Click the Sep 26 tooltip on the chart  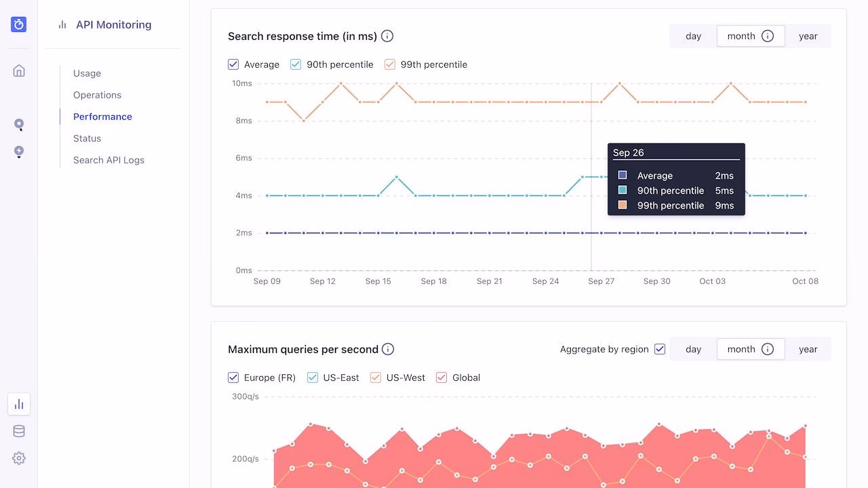pos(676,179)
